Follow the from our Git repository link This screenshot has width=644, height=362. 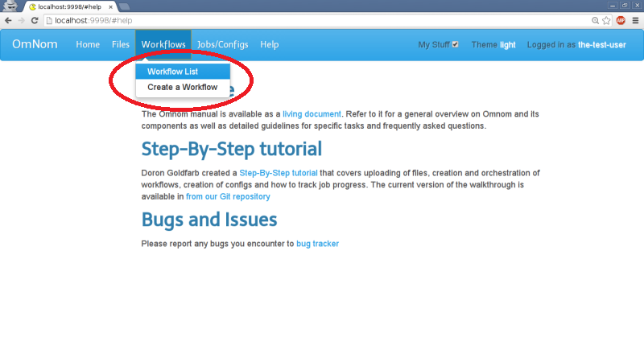click(228, 196)
